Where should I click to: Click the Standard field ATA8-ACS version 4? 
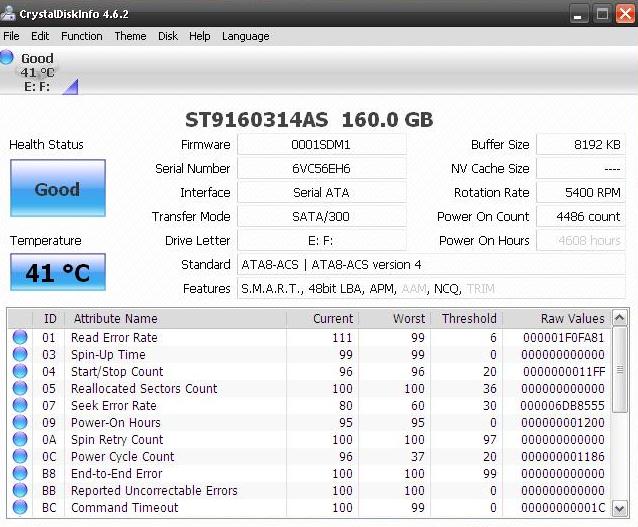(431, 265)
